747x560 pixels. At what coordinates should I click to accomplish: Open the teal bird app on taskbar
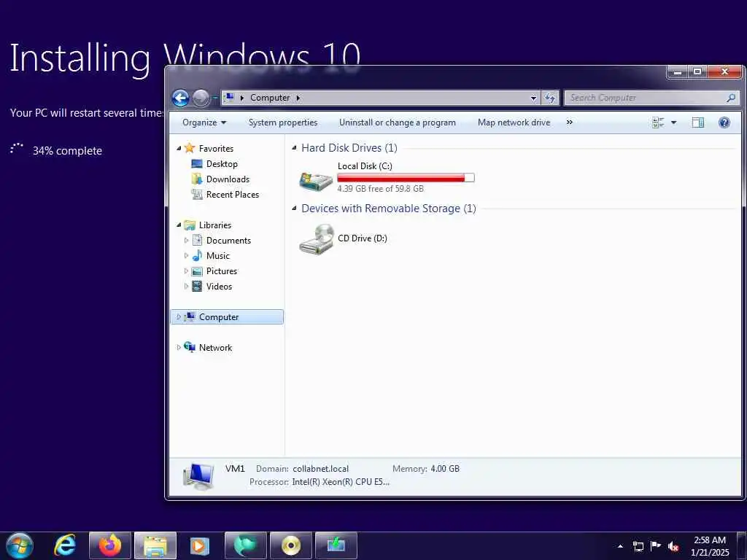pyautogui.click(x=245, y=545)
